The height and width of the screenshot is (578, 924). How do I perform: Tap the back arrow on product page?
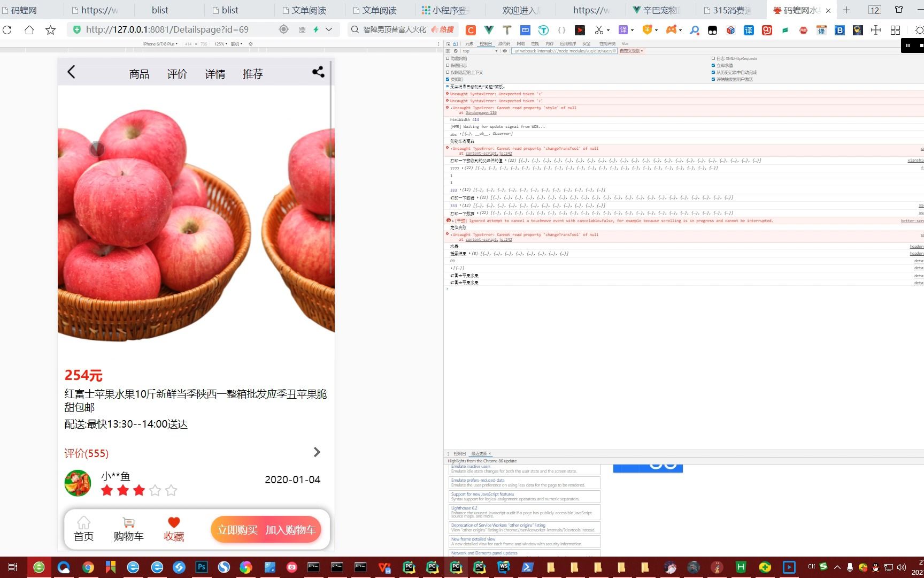point(71,72)
